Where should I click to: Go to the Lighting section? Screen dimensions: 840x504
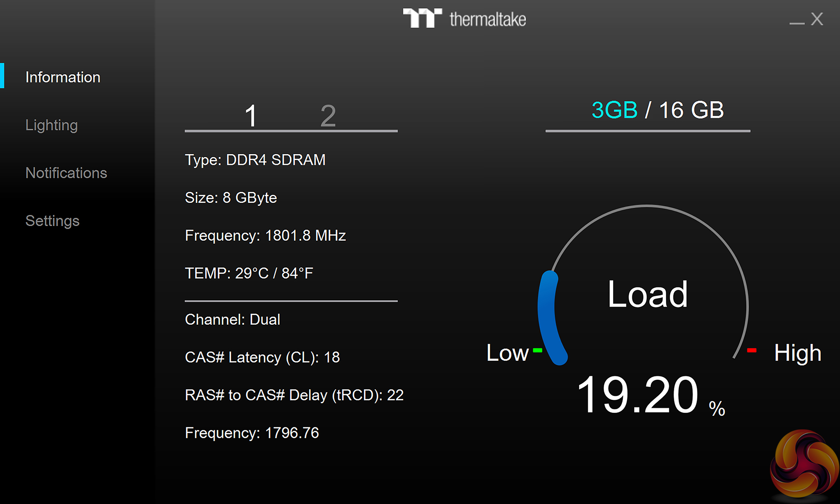coord(52,125)
